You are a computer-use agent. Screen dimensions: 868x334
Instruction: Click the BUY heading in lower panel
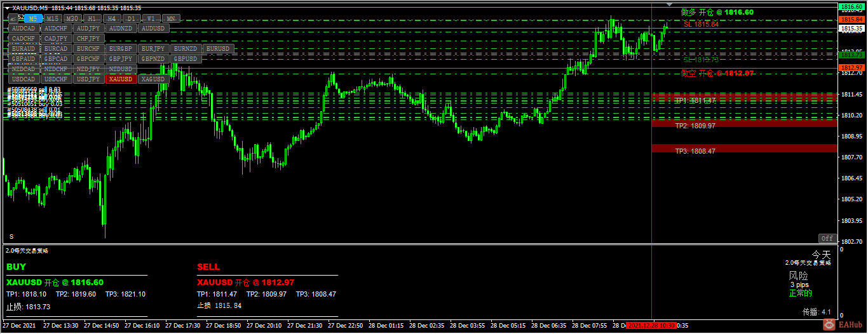17,267
